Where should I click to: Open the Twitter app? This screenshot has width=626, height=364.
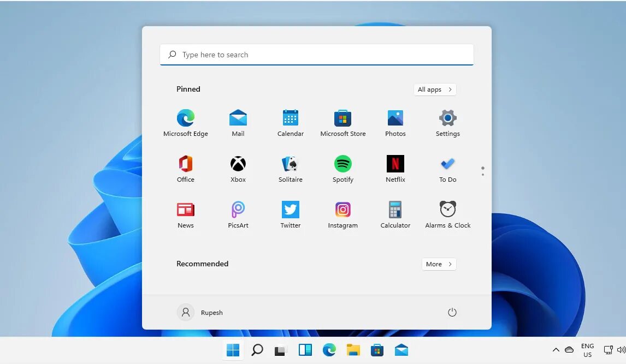point(290,214)
